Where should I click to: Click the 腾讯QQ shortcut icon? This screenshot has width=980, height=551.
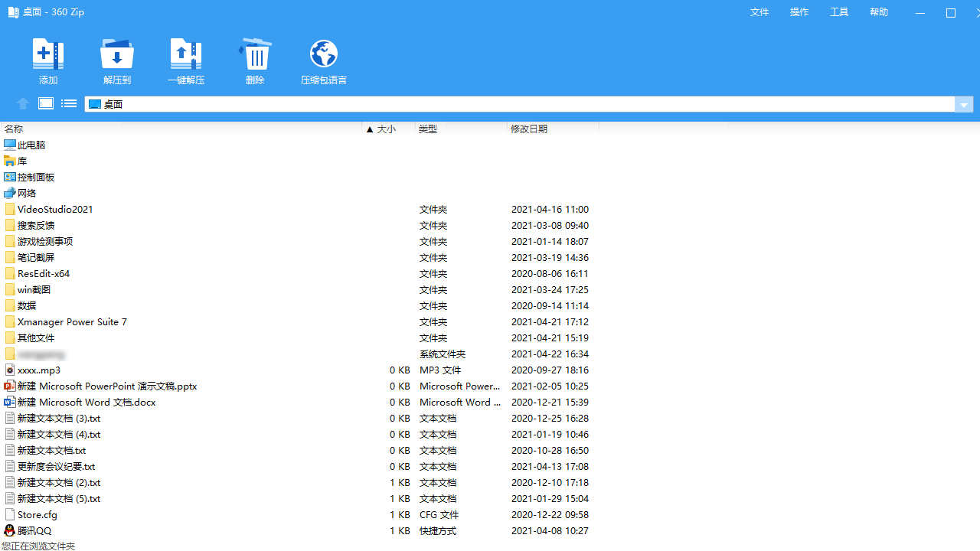[9, 530]
